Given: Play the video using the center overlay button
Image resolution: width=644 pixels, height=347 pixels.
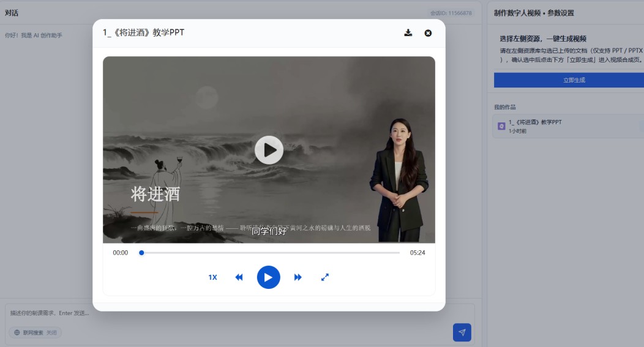Looking at the screenshot, I should [x=269, y=150].
